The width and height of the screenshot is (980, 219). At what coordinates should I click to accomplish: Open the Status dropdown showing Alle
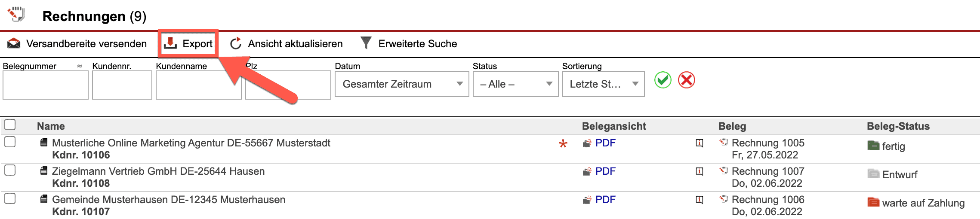pos(515,84)
